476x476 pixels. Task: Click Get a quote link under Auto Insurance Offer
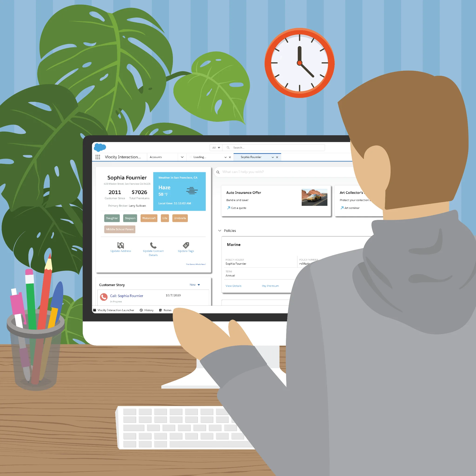236,208
